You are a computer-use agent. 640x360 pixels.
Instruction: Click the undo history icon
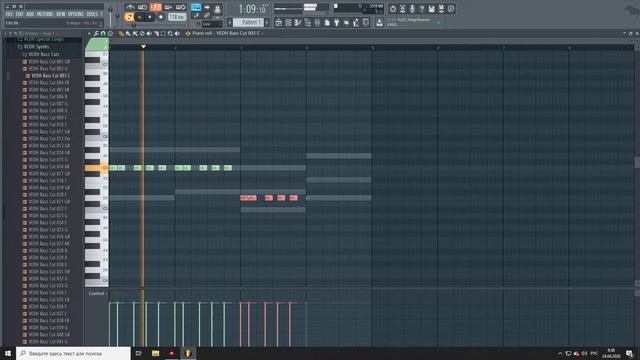point(393,8)
